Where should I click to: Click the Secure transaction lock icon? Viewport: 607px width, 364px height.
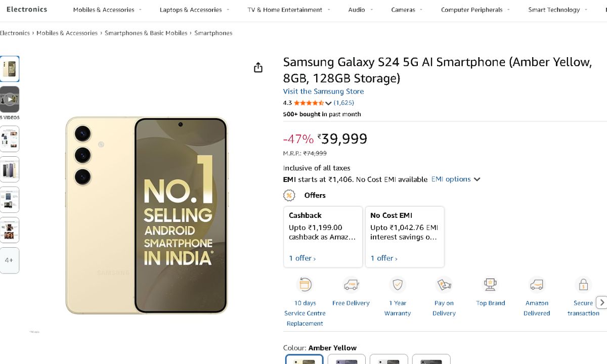[583, 285]
